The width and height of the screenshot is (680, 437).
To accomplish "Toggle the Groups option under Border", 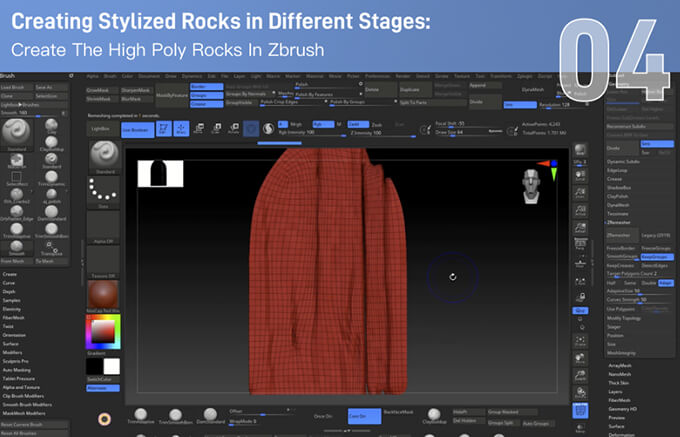I will pyautogui.click(x=206, y=95).
